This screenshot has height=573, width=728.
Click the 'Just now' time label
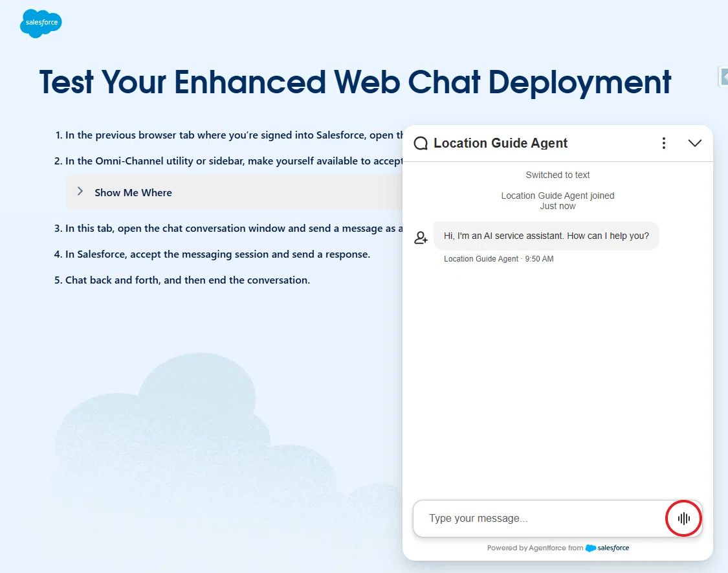point(558,207)
